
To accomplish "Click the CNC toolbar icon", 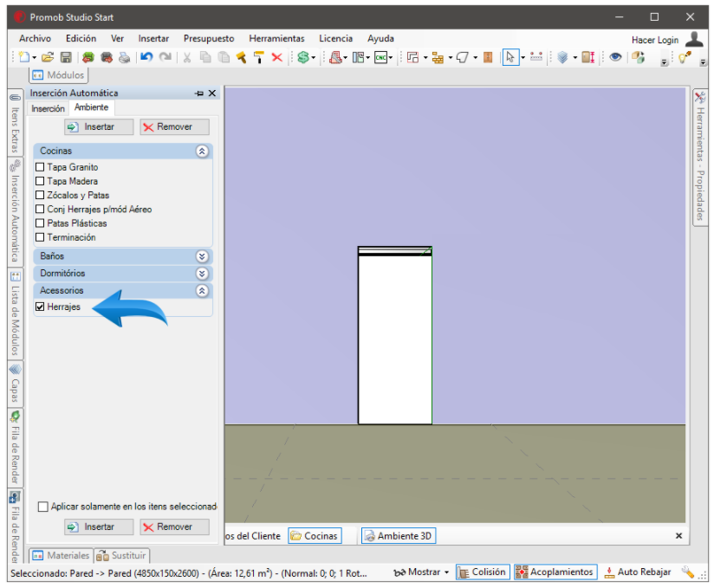I will click(380, 57).
